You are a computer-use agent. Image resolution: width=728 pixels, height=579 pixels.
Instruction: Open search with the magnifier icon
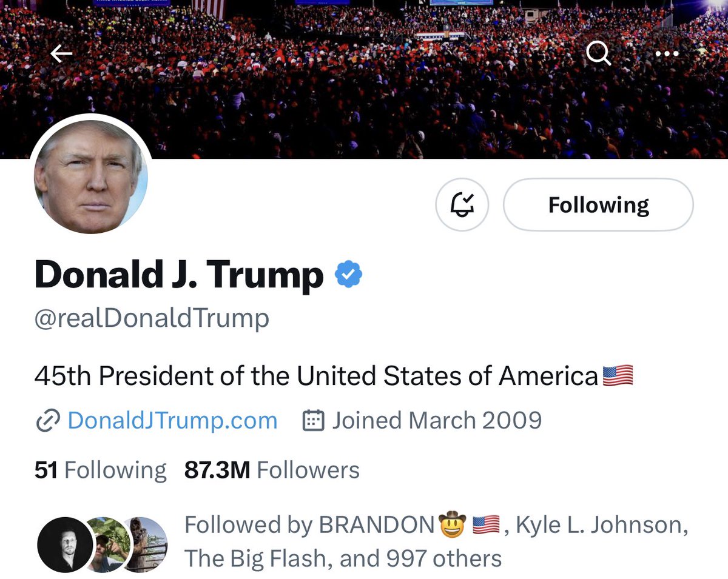click(x=598, y=55)
